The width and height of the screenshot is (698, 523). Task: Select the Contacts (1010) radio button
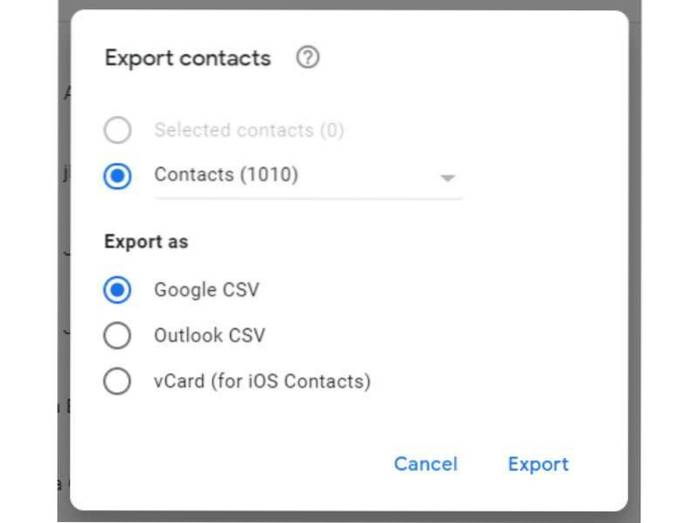(x=117, y=176)
